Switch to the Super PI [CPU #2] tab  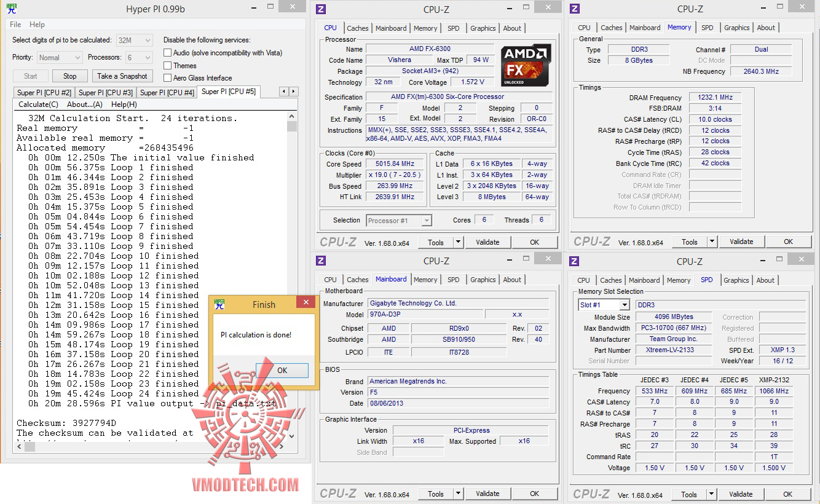click(44, 93)
